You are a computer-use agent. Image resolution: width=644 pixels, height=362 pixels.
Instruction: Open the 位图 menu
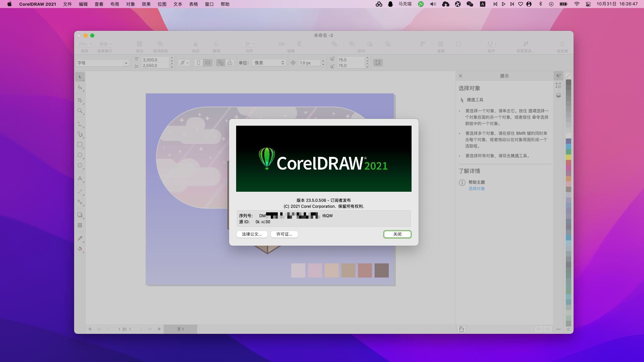162,4
